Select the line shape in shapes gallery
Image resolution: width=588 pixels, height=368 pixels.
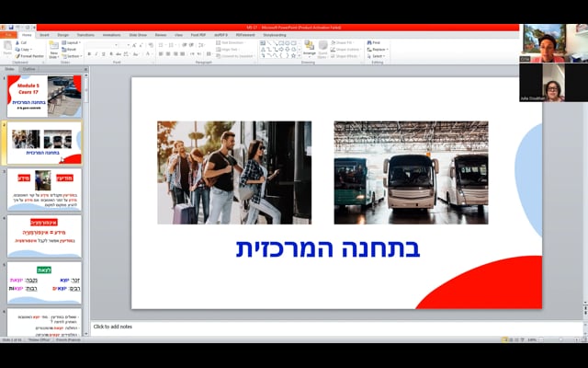(269, 43)
